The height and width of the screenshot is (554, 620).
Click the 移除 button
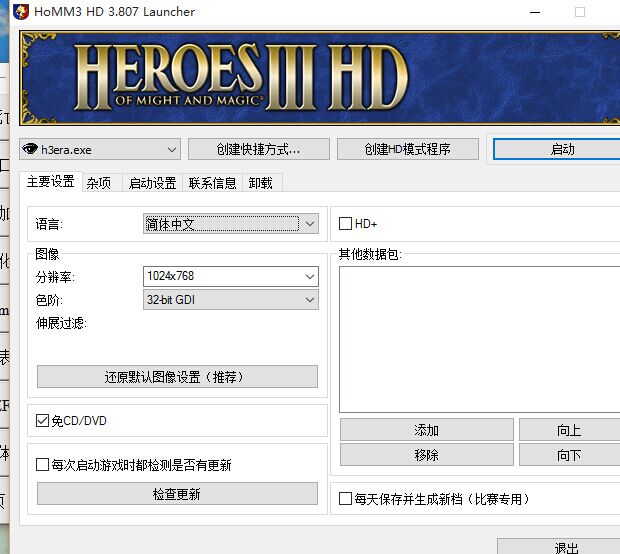(427, 455)
